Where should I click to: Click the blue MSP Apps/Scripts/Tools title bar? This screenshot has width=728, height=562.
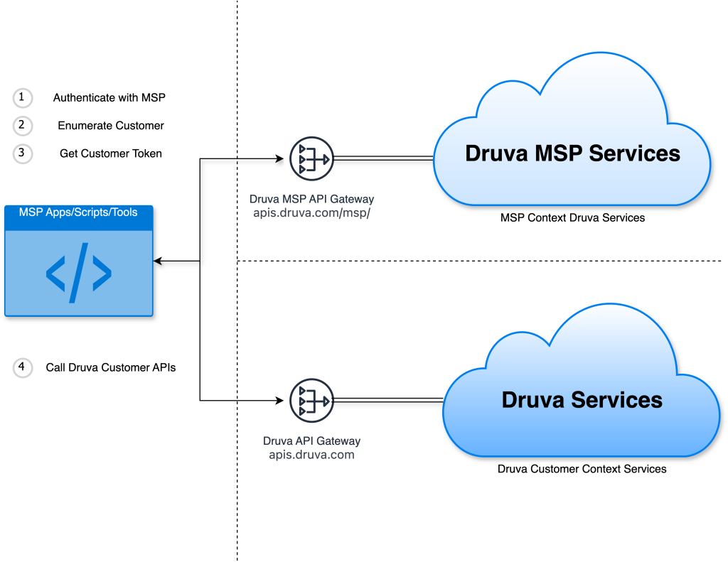[x=78, y=212]
